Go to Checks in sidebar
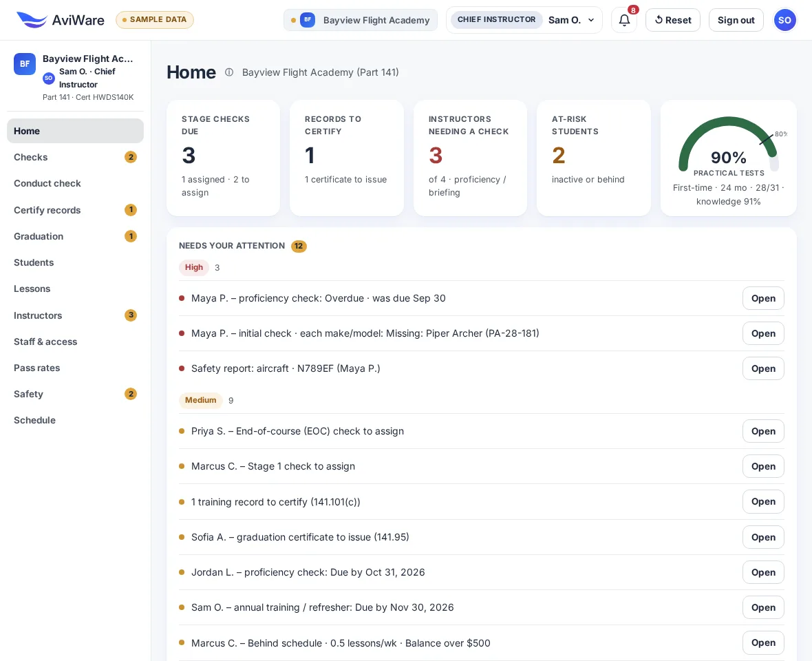Viewport: 812px width, 661px height. coord(75,157)
